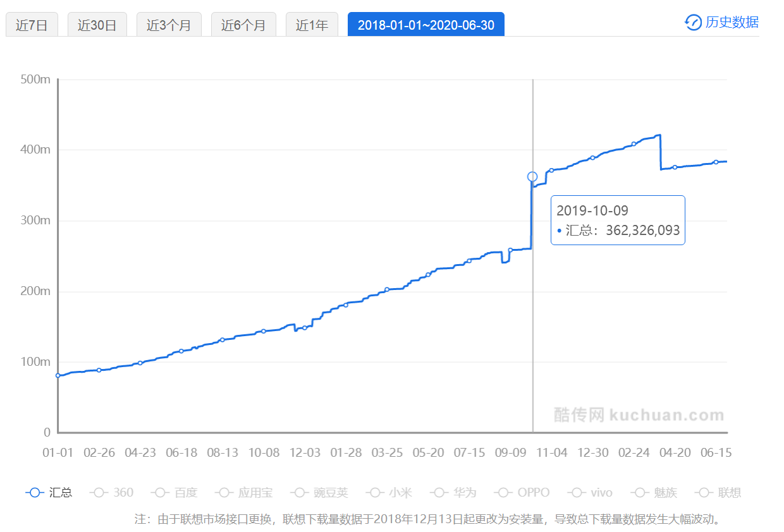Screen dimensions: 784x532
Task: Click the footnote text about 联想 data change
Action: (429, 519)
